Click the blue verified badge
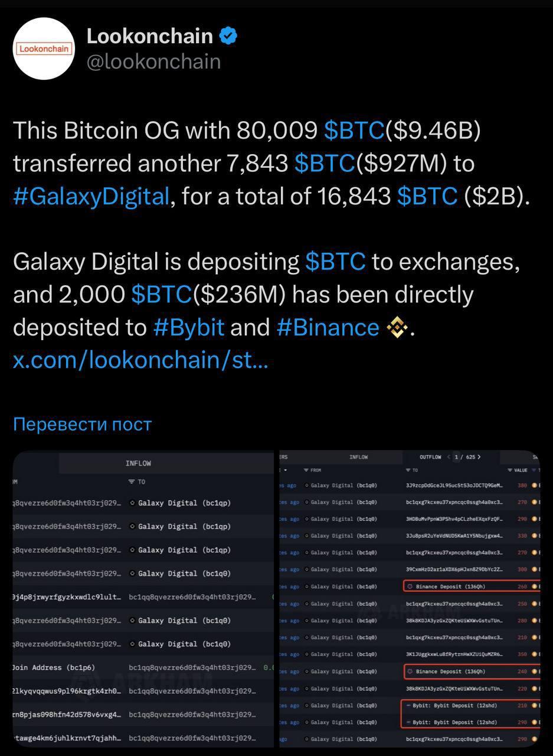Viewport: 553px width, 756px height. 228,36
